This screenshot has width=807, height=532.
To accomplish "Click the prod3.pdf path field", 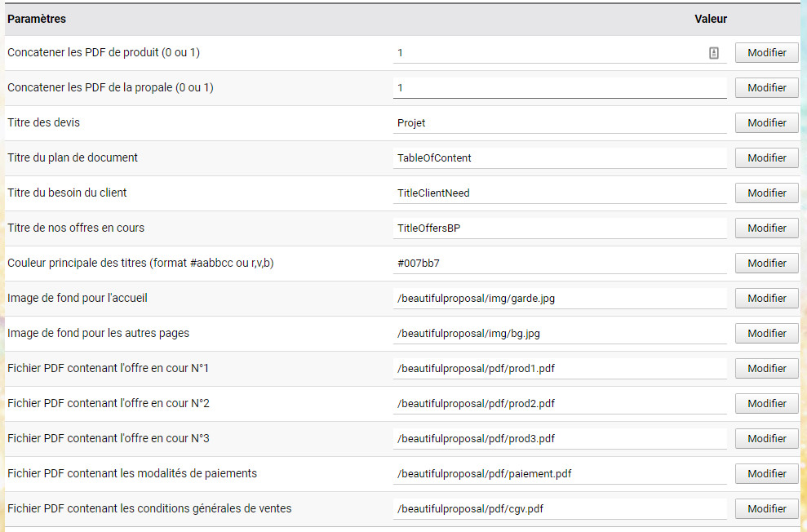I will [560, 438].
